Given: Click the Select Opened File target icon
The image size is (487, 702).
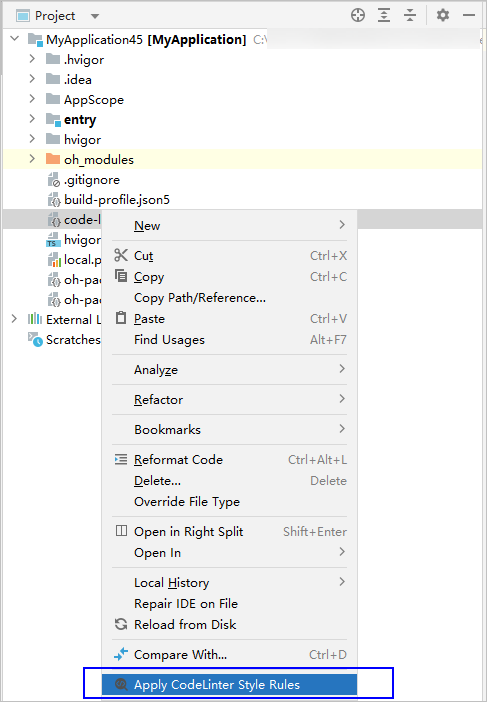Looking at the screenshot, I should [x=358, y=16].
